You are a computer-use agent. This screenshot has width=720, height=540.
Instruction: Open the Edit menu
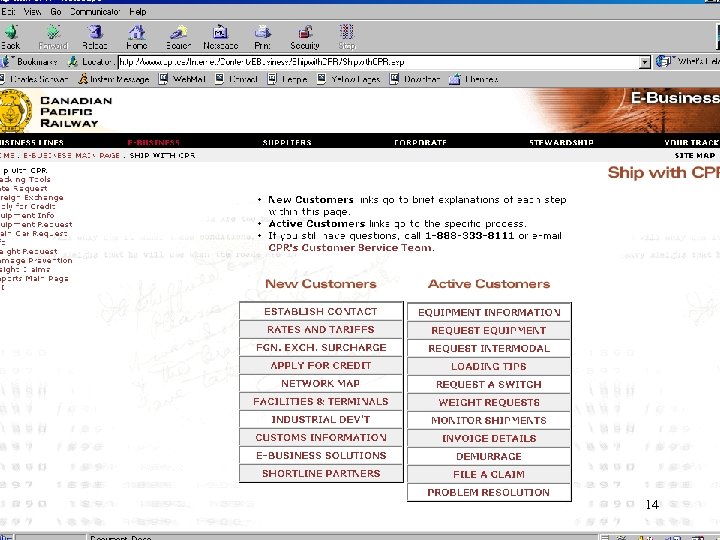8,11
